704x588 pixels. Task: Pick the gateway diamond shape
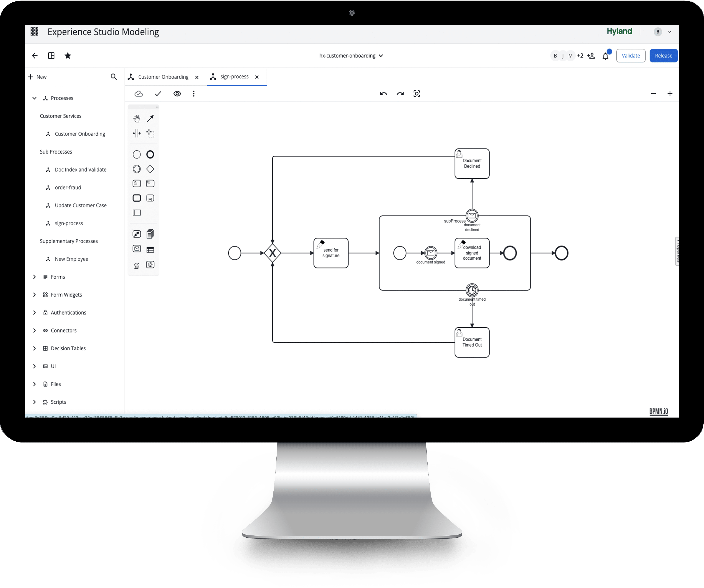150,169
